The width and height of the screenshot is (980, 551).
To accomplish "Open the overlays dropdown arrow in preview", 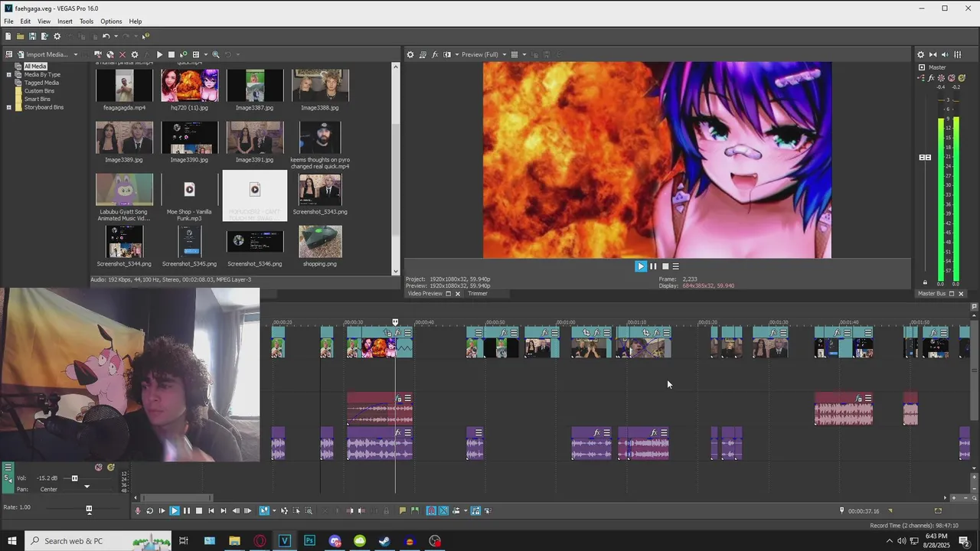I will click(524, 54).
